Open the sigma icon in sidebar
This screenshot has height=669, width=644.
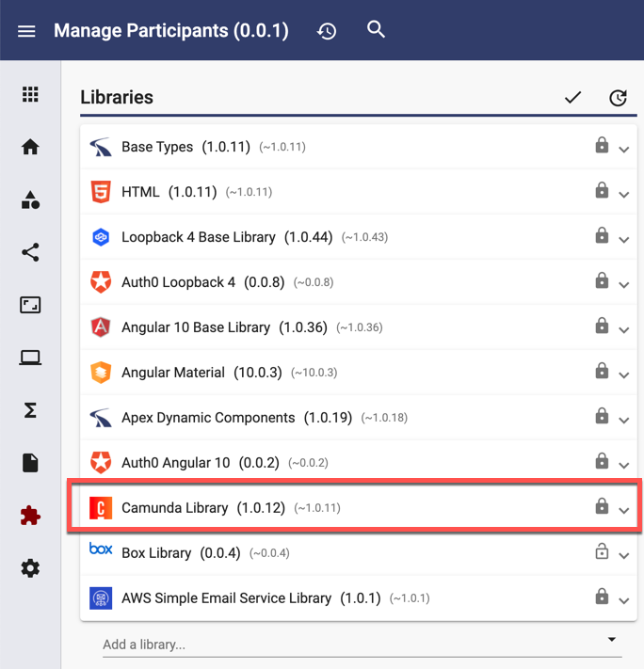click(x=30, y=410)
